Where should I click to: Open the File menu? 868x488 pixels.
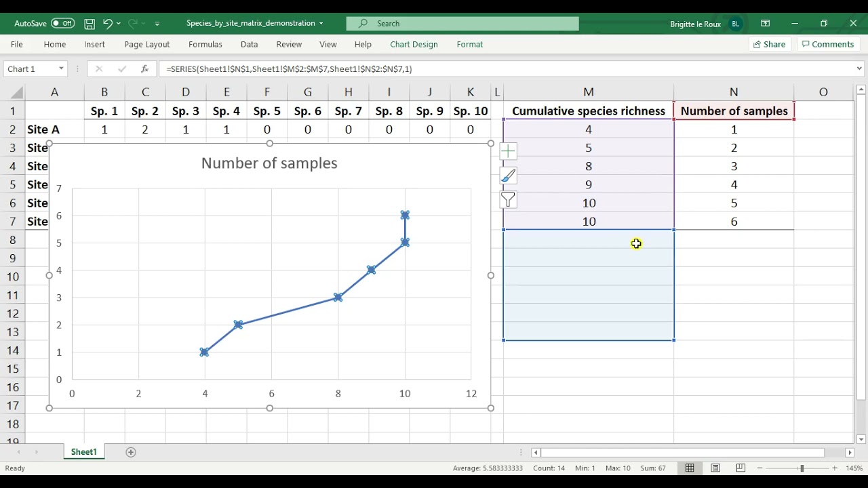(x=17, y=44)
